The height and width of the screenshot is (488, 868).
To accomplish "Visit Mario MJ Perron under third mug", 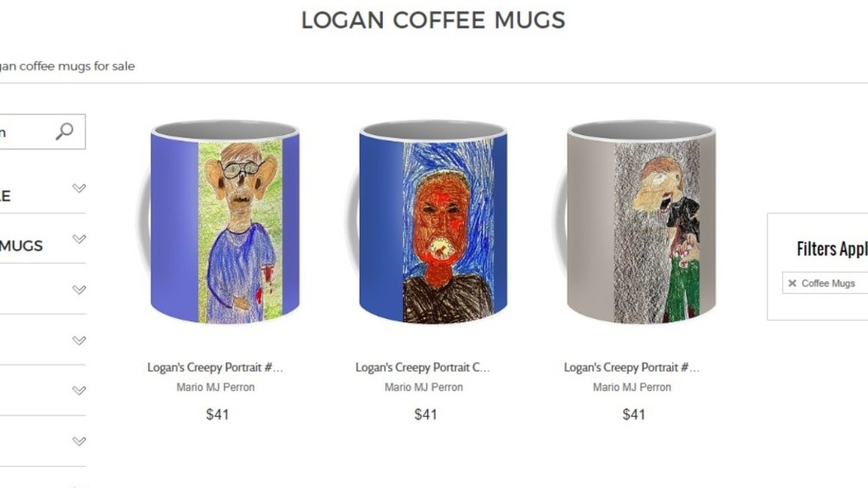I will [631, 388].
